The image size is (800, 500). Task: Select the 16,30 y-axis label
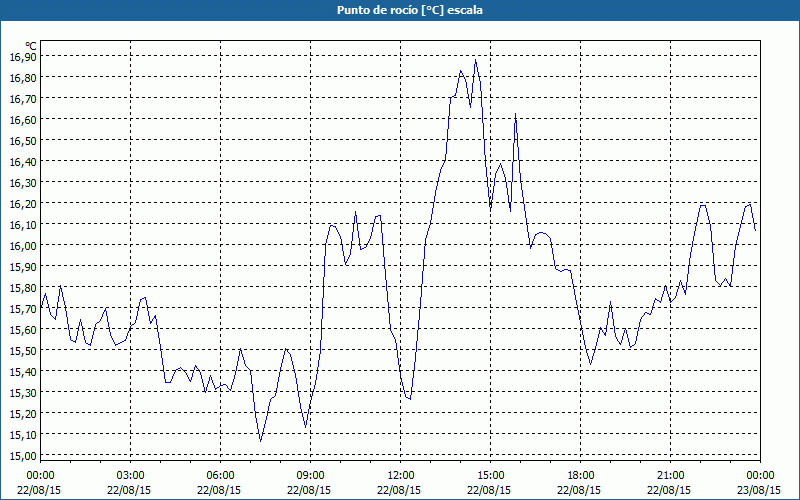[23, 182]
